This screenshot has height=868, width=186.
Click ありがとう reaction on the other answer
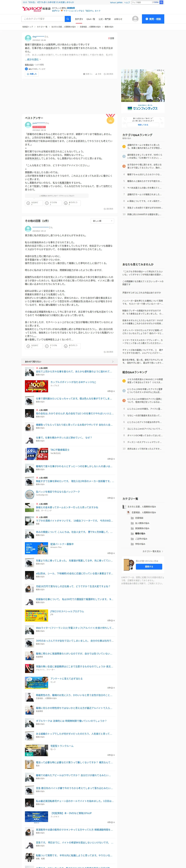click(72, 346)
